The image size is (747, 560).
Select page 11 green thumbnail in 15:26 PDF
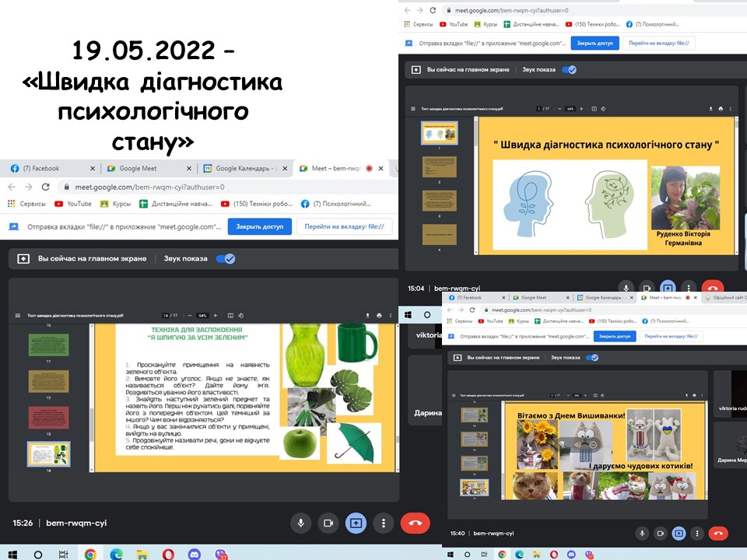48,345
